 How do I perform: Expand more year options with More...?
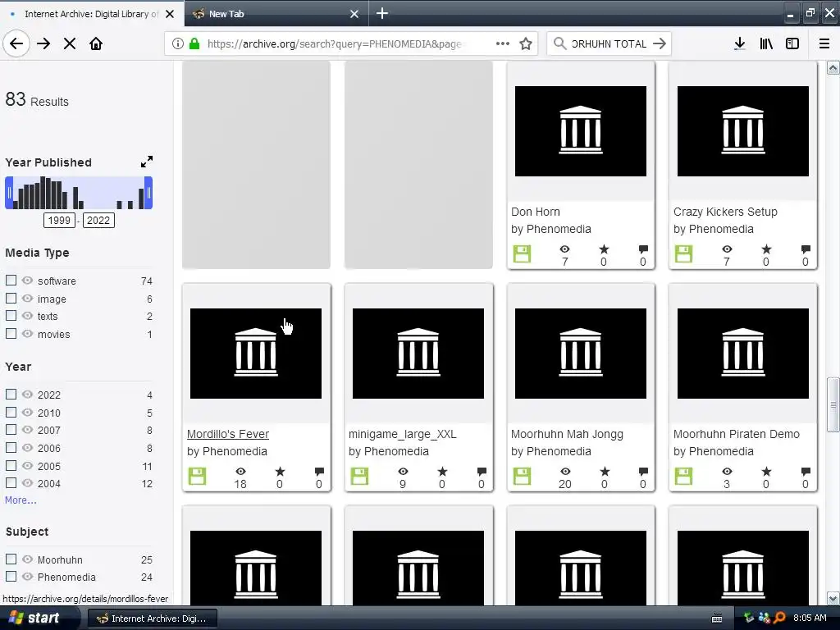click(21, 500)
